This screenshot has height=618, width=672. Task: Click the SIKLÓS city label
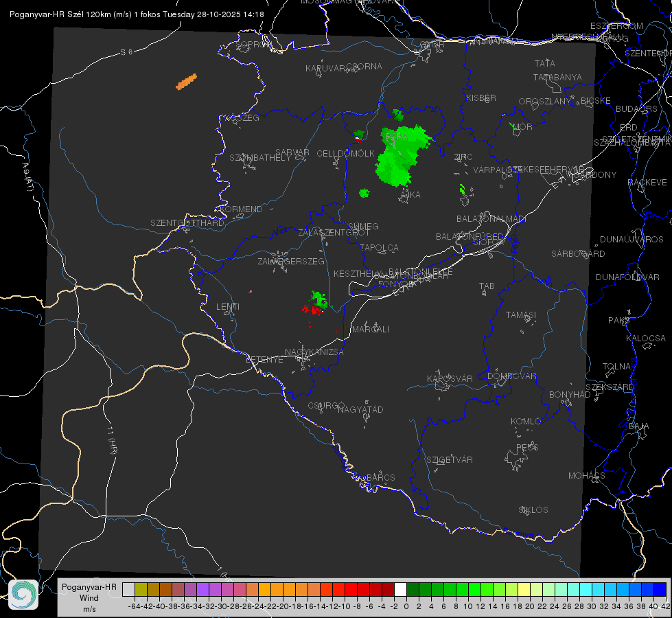pos(533,510)
